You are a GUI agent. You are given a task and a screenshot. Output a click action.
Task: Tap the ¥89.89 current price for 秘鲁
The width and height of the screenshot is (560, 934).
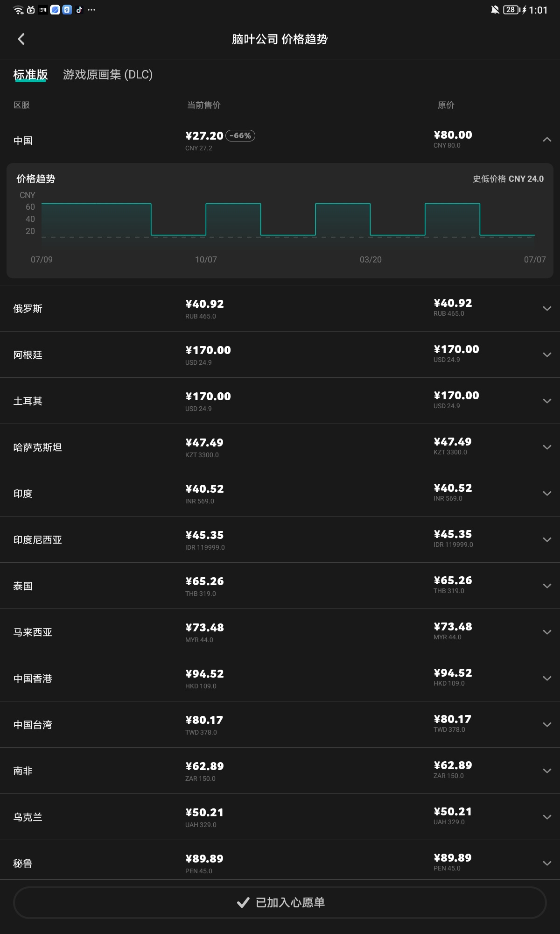(204, 859)
